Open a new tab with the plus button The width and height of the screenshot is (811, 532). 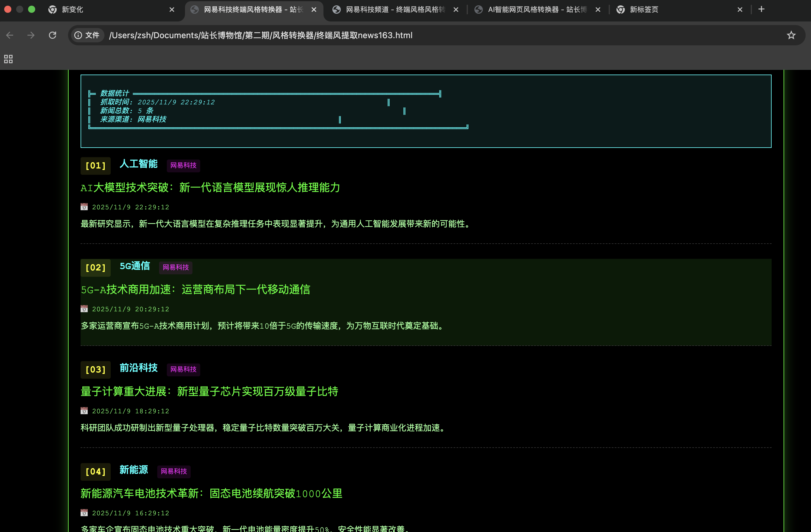coord(761,9)
